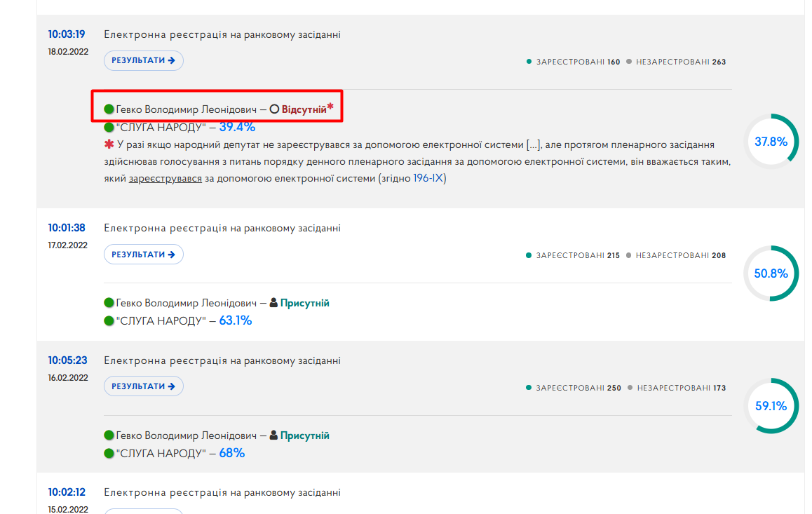This screenshot has width=812, height=514.
Task: Click the 50.8% circular progress indicator
Action: [x=771, y=273]
